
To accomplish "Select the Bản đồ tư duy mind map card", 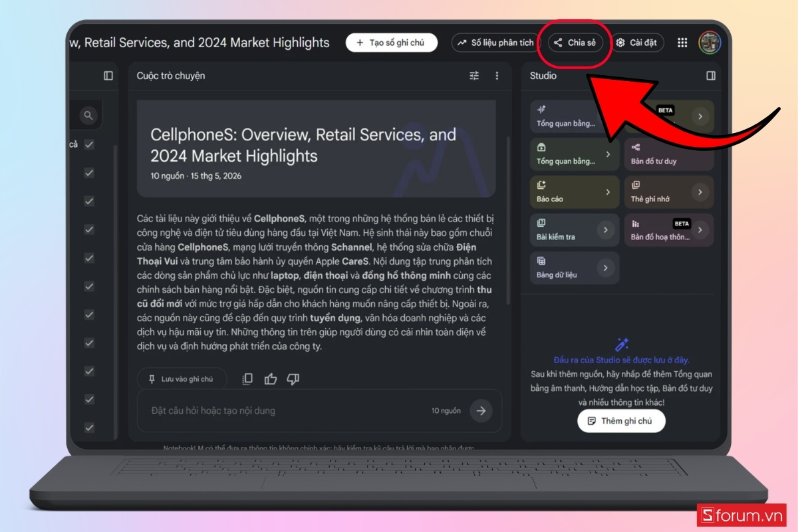I will 669,154.
